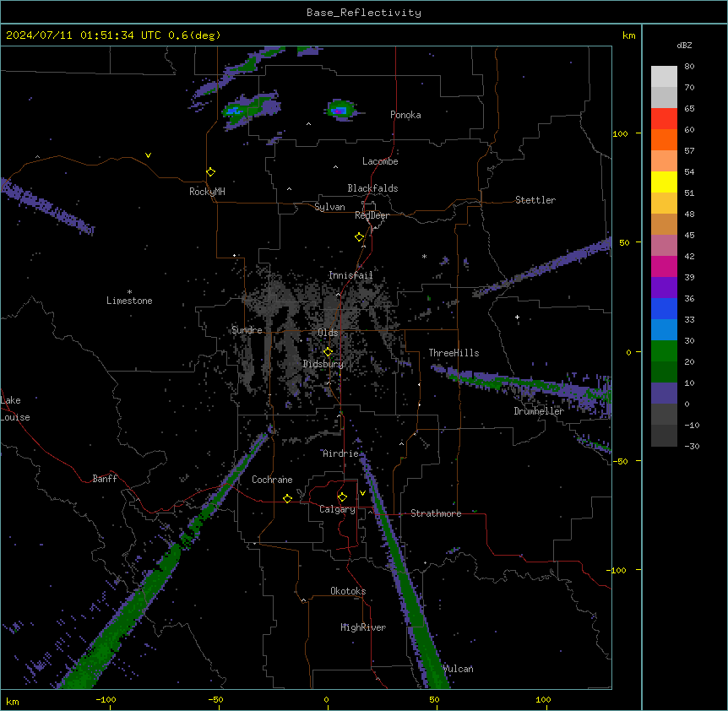
Task: Pick the slate purple 0-10 dBZ swatch
Action: click(664, 393)
